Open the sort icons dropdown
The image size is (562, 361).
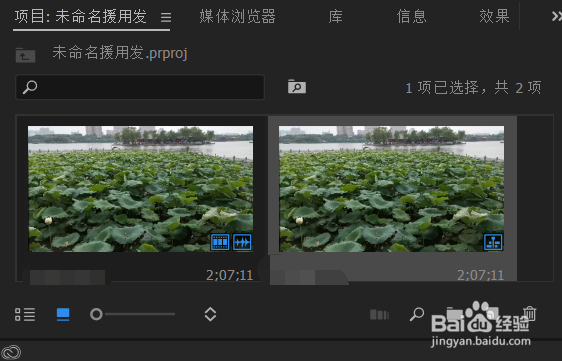(210, 314)
